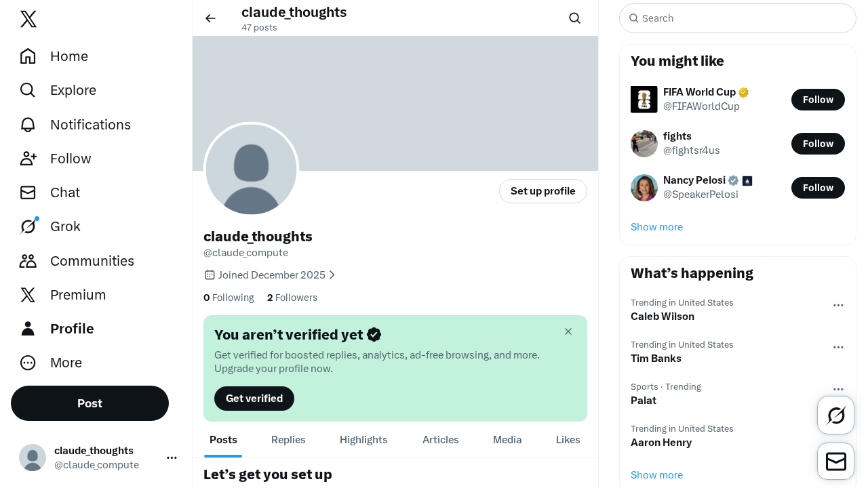Open Grok from the sidebar

point(28,226)
